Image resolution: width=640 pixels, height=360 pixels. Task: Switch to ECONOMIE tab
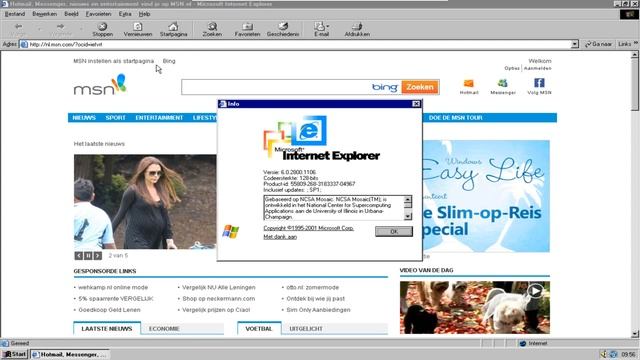(x=164, y=329)
